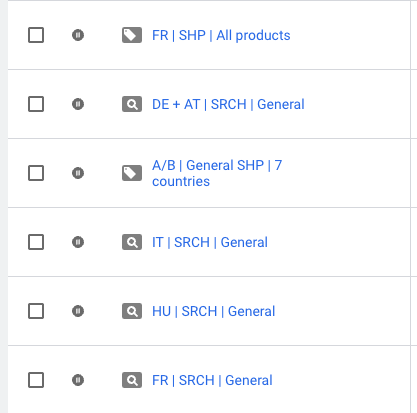The height and width of the screenshot is (413, 417).
Task: Open the FR | SHP | All products campaign
Action: 221,35
